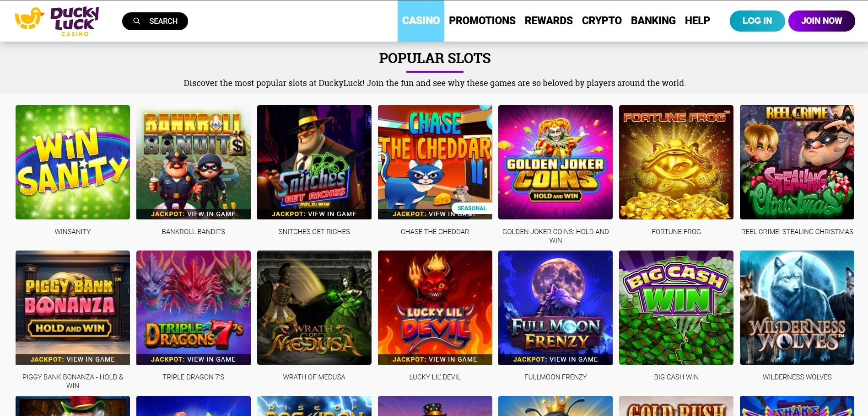Open the Wilderness Wolves thumbnail
The width and height of the screenshot is (868, 416).
[x=797, y=308]
